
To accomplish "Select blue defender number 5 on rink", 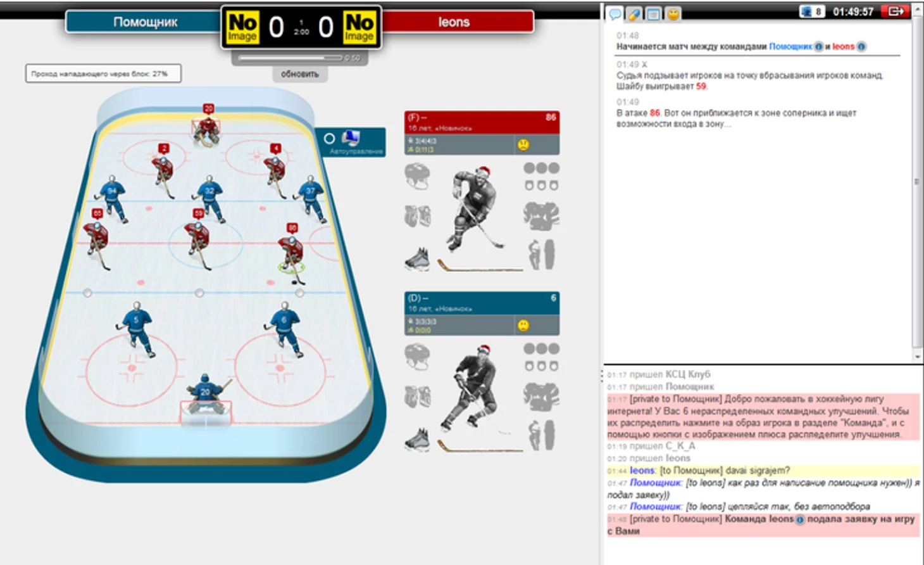I will click(x=136, y=329).
